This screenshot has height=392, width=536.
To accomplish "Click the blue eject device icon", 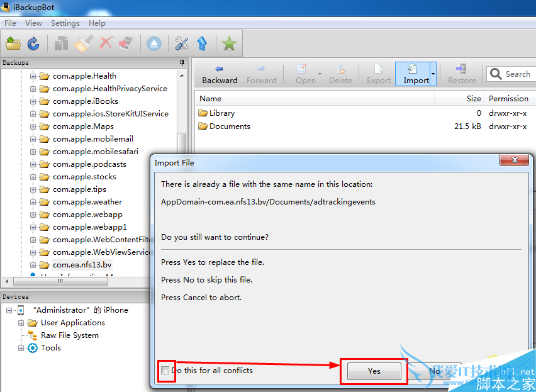I will (154, 44).
